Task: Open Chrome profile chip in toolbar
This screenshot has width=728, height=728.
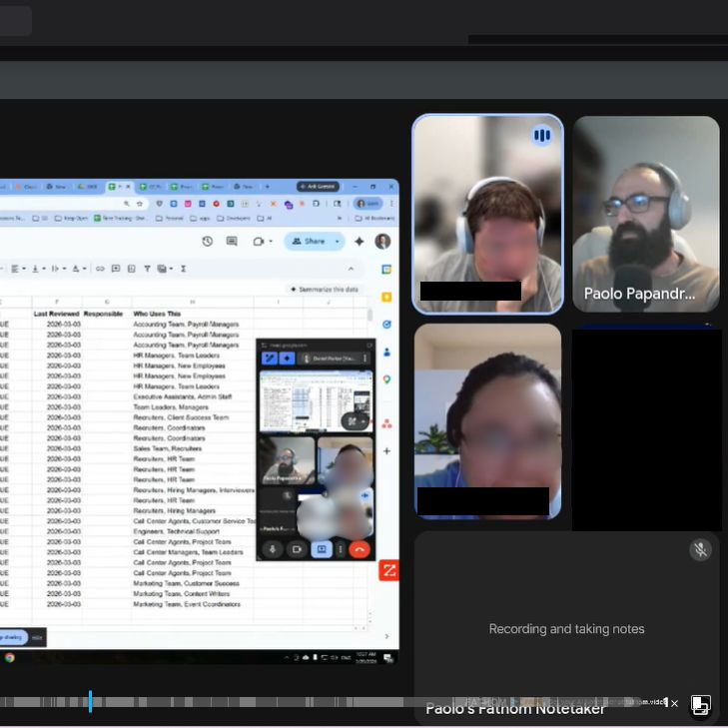Action: [367, 204]
